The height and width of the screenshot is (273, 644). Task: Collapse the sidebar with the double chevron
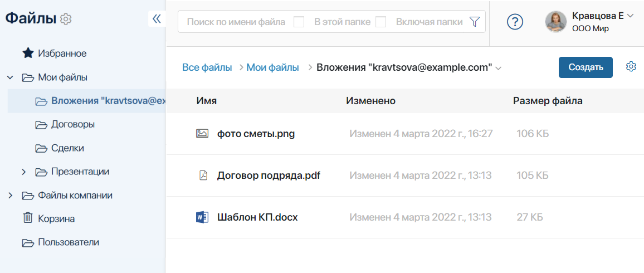point(157,19)
